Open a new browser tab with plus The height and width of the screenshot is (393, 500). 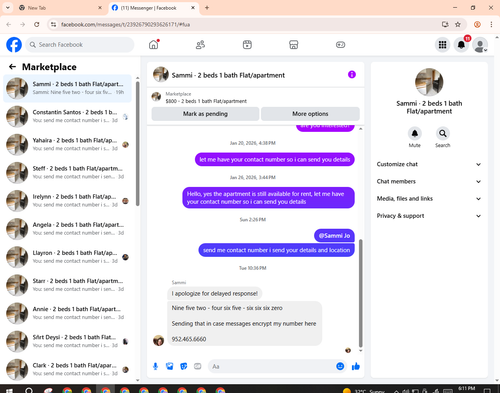pyautogui.click(x=207, y=8)
